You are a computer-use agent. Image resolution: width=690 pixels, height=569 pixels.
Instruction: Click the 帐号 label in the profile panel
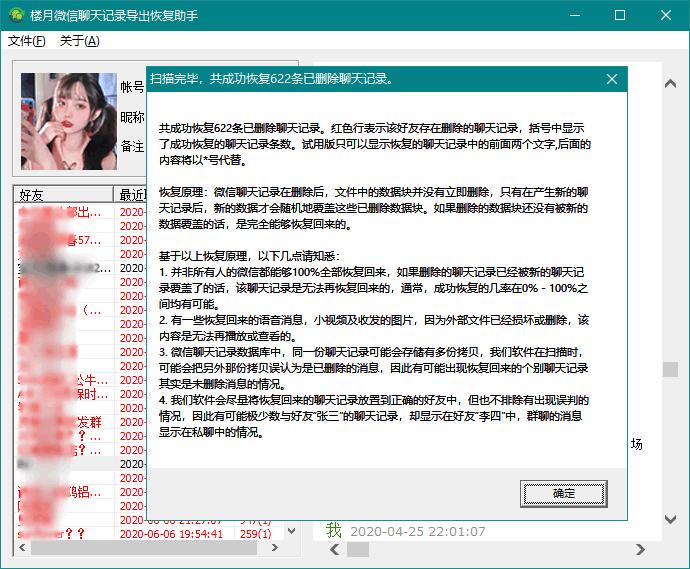coord(132,87)
